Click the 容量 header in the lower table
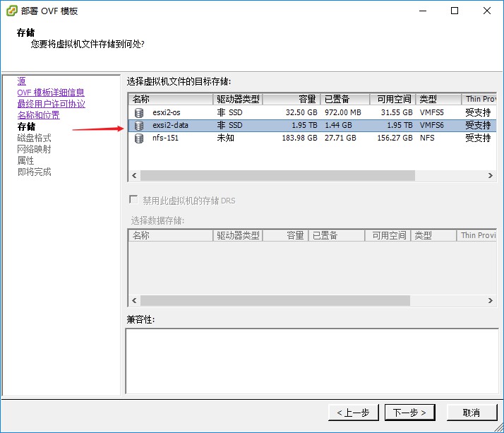 click(x=286, y=235)
